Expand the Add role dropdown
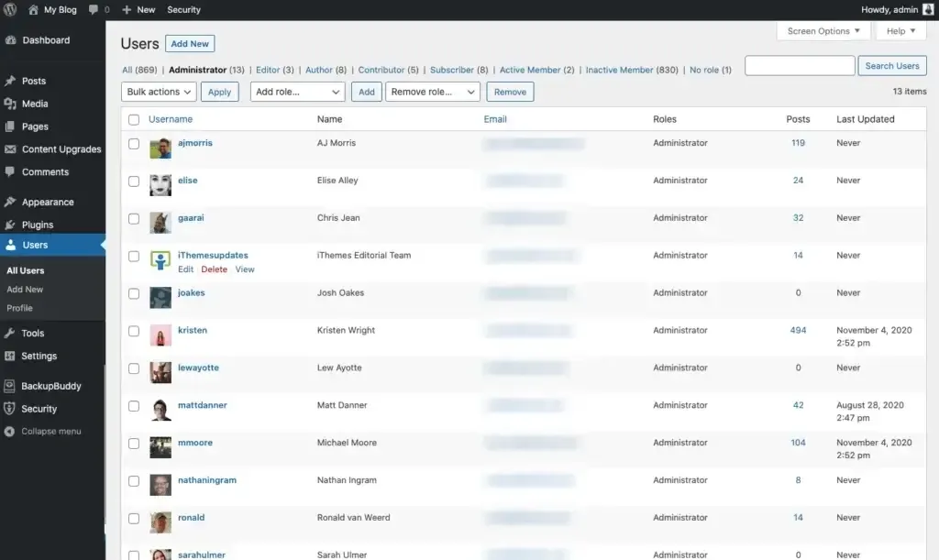This screenshot has width=939, height=560. tap(297, 92)
